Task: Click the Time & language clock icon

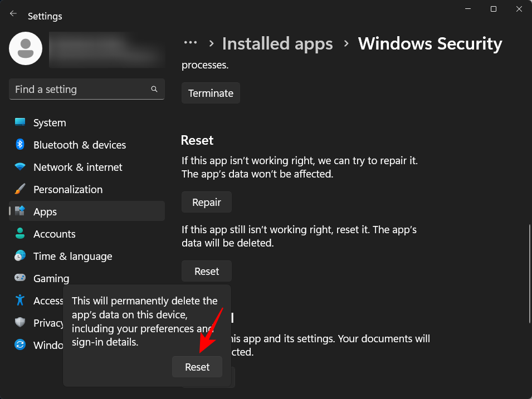Action: point(19,256)
